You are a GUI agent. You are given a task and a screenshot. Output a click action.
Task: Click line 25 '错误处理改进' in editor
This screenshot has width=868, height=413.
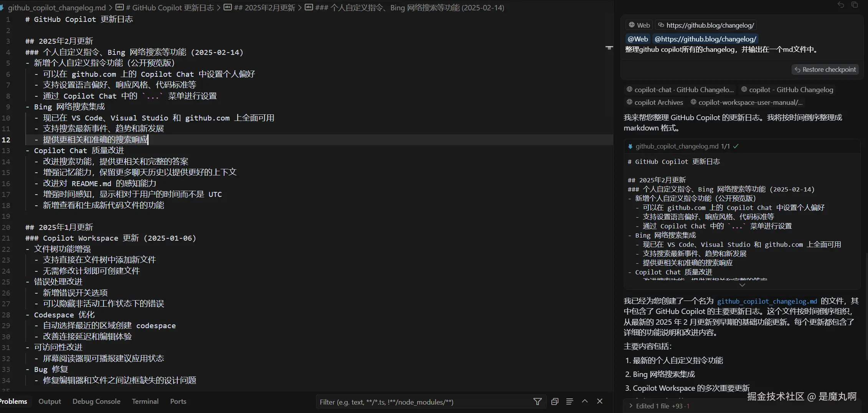(58, 282)
